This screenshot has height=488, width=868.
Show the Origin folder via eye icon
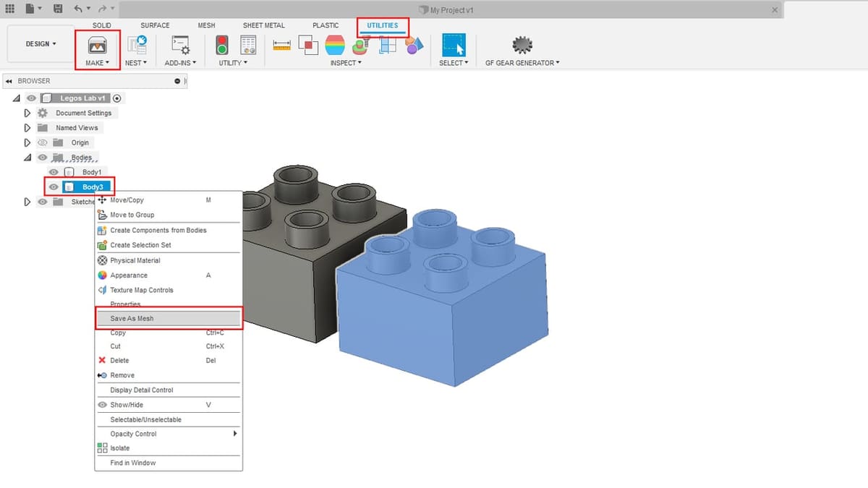coord(42,142)
